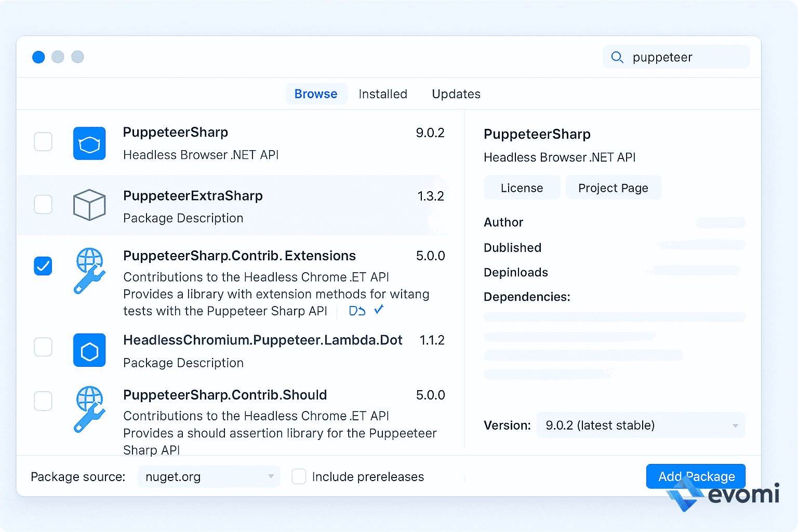Enable Include prereleases checkbox
Screen dimensions: 798x532
click(x=299, y=476)
